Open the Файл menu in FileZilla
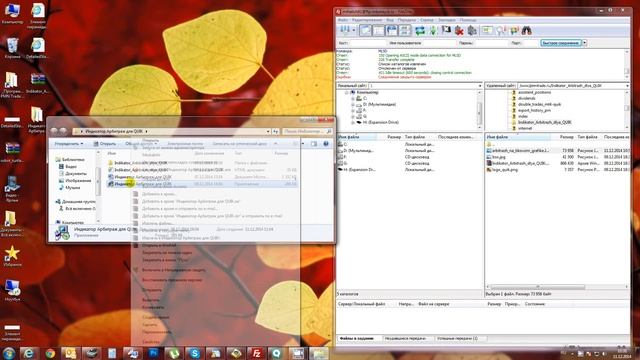This screenshot has width=640, height=360. click(x=342, y=20)
